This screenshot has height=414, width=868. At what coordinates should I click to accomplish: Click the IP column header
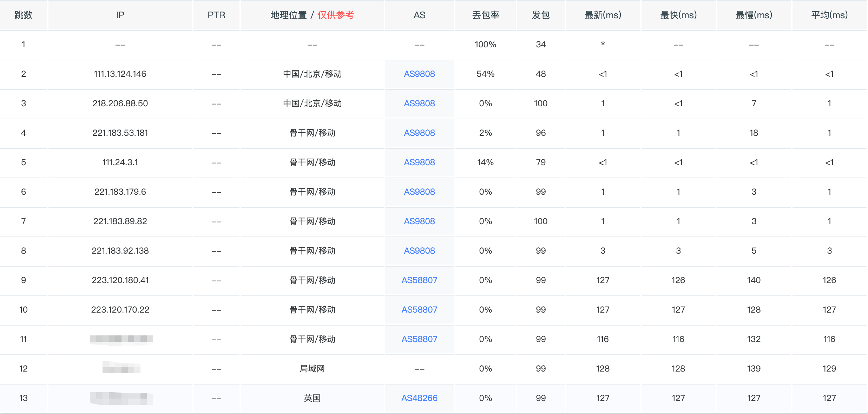[x=120, y=15]
